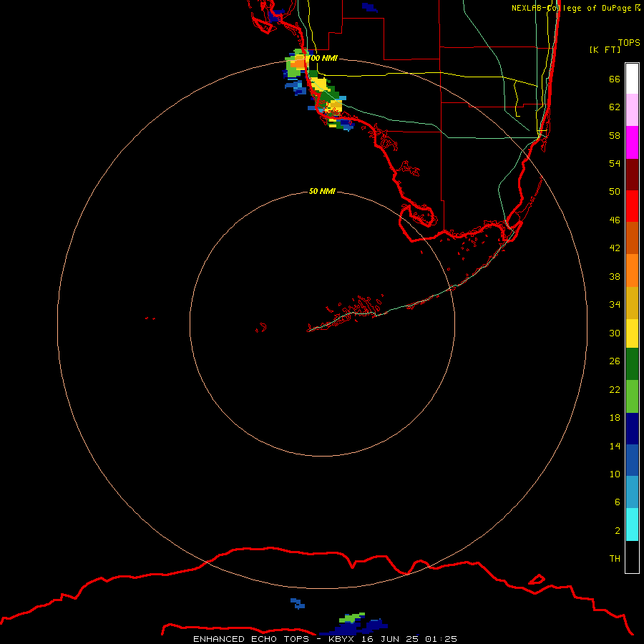Click the 100 NMI range ring label
This screenshot has width=644, height=644.
(x=323, y=58)
